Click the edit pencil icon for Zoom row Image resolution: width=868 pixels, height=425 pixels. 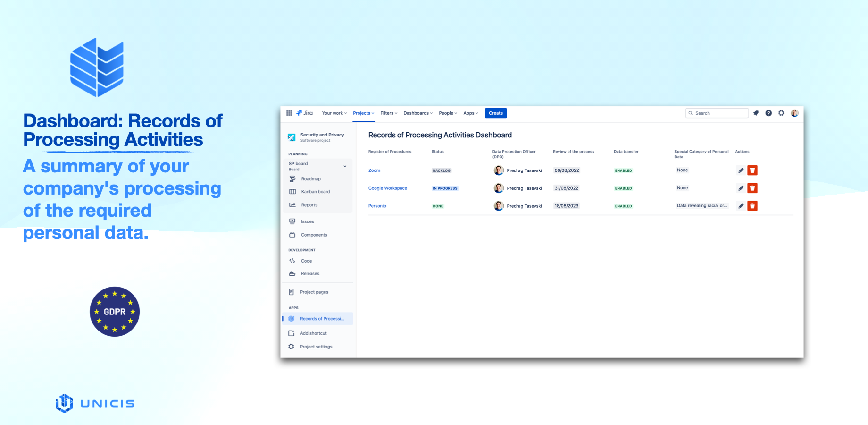(741, 170)
